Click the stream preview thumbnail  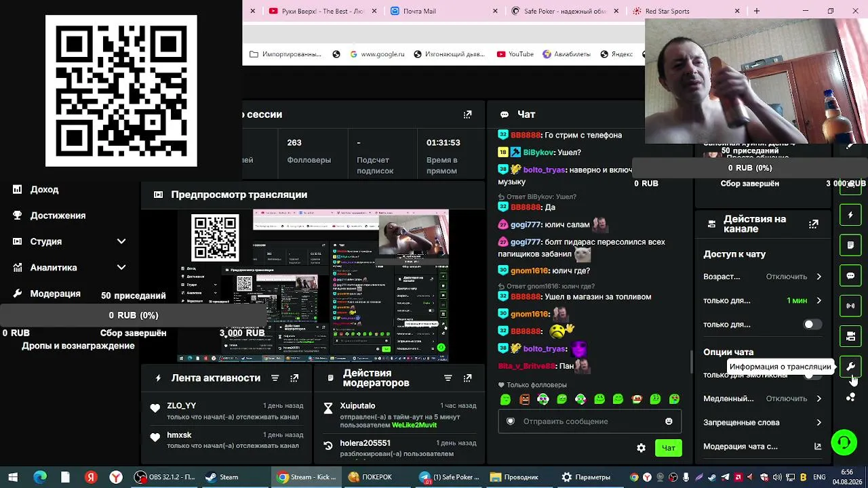tap(313, 285)
